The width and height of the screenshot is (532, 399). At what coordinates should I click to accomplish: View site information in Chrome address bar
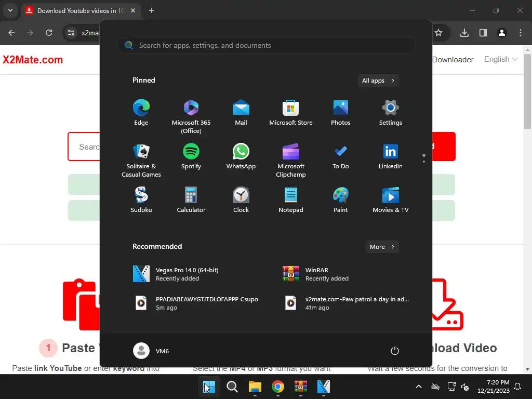pyautogui.click(x=71, y=33)
